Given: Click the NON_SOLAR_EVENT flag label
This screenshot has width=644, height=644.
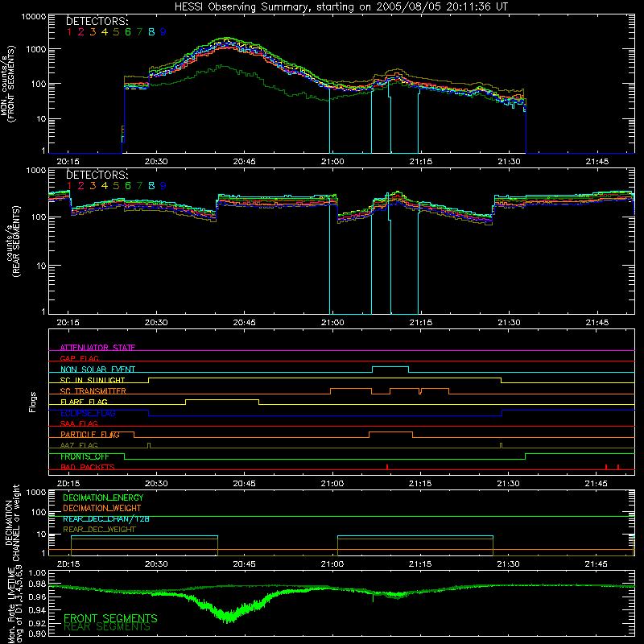Looking at the screenshot, I should coord(97,369).
